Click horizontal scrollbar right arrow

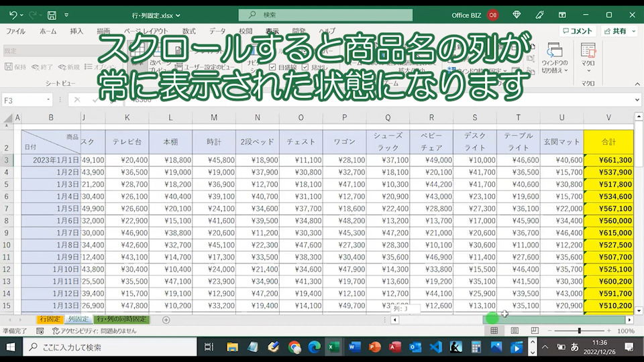[629, 320]
